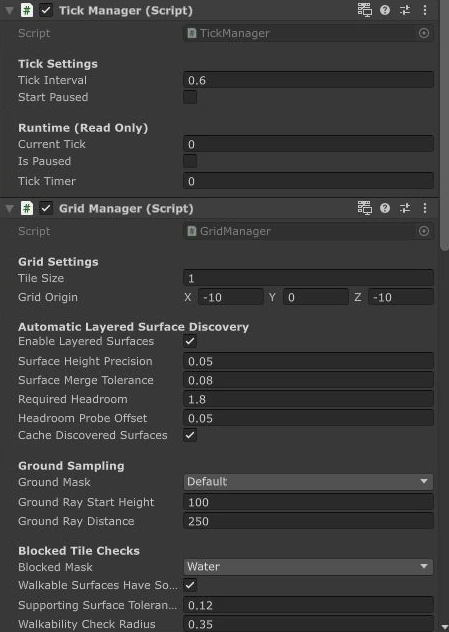Image resolution: width=449 pixels, height=632 pixels.
Task: Open Tick Manager help reference icon
Action: click(385, 10)
